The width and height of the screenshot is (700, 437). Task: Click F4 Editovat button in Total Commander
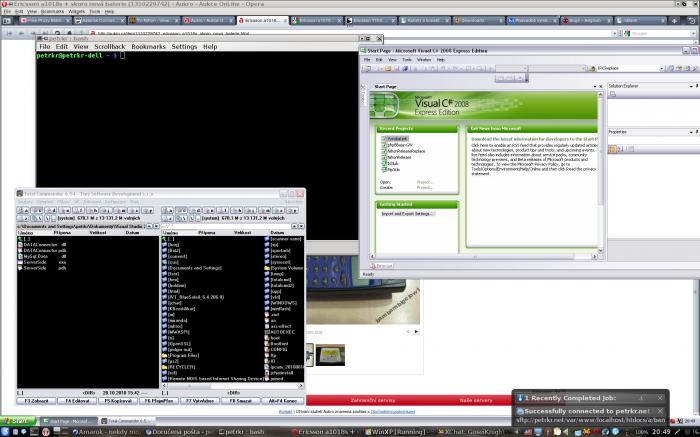tap(77, 401)
